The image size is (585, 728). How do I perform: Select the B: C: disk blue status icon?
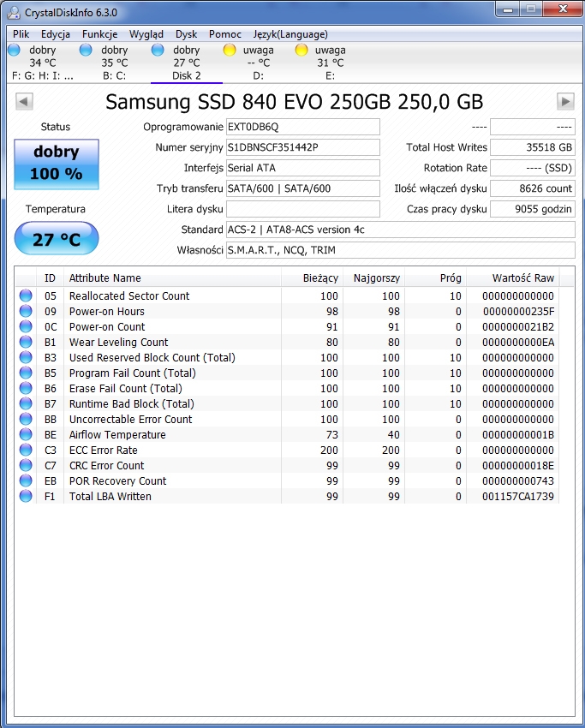(x=86, y=50)
